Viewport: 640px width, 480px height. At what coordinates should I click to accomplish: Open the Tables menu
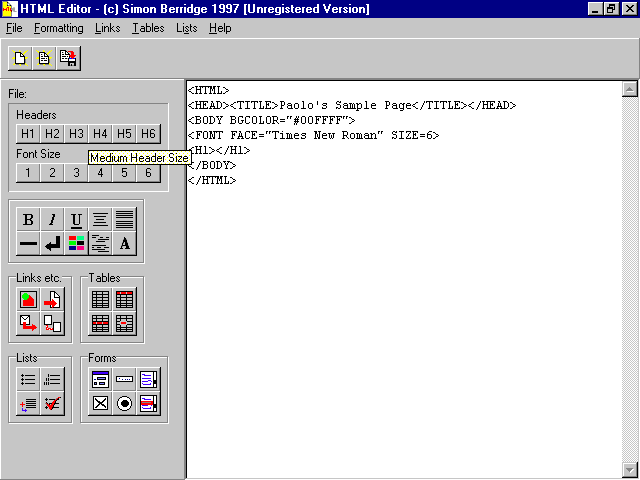[148, 28]
